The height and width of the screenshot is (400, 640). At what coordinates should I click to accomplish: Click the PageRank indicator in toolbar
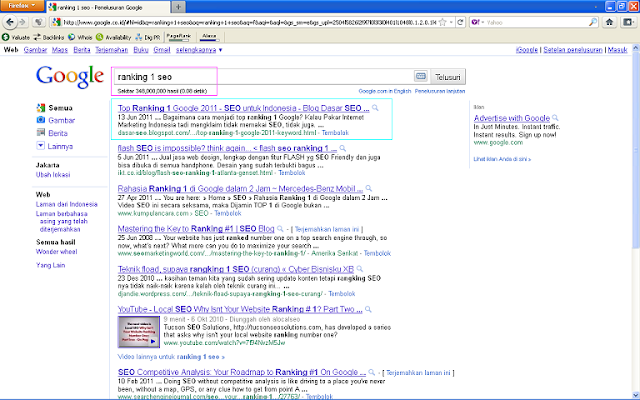pyautogui.click(x=178, y=37)
